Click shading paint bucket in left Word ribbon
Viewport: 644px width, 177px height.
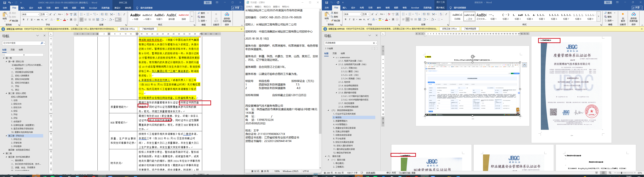[x=110, y=20]
